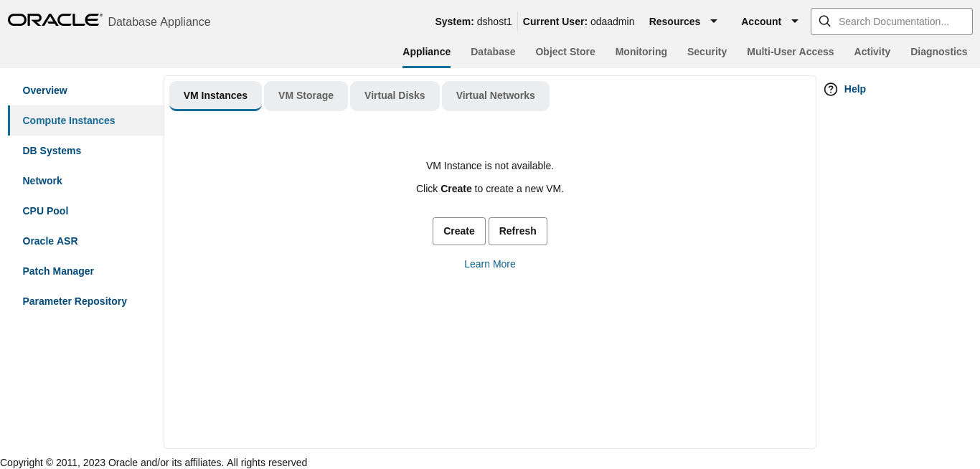The width and height of the screenshot is (980, 469).
Task: Click the Refresh button
Action: point(517,231)
